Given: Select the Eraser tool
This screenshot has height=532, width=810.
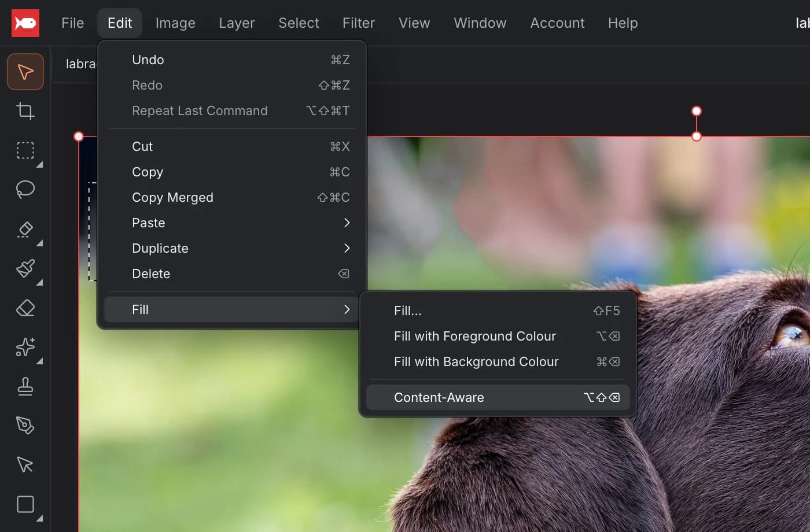Looking at the screenshot, I should coord(25,308).
